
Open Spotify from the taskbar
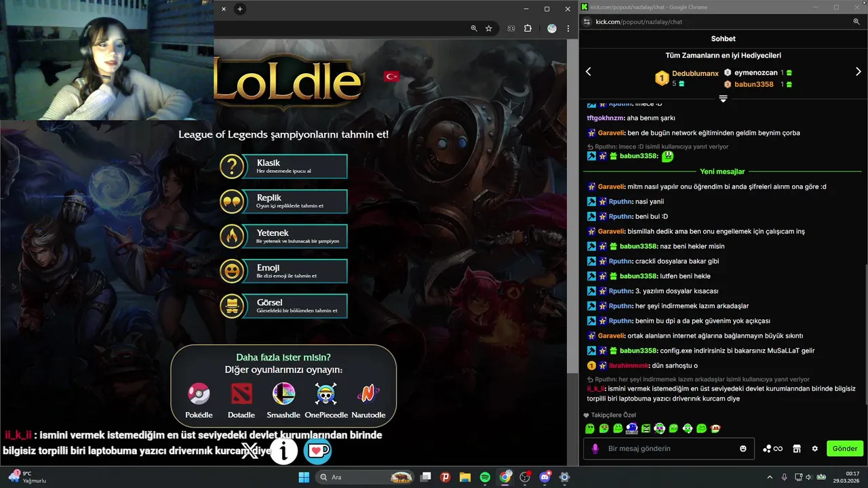point(486,477)
